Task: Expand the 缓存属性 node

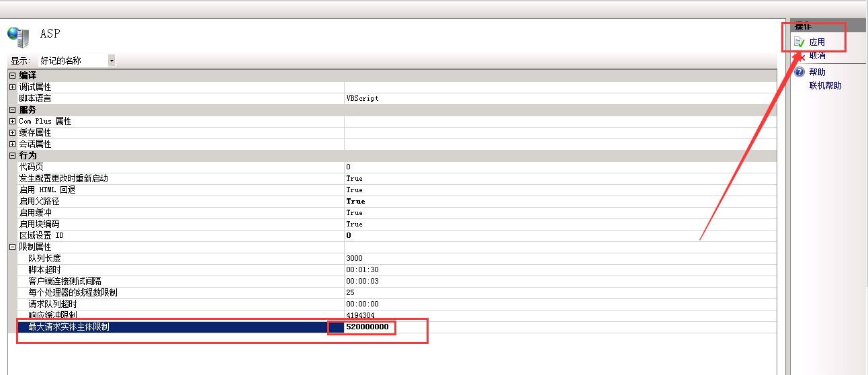Action: [x=12, y=133]
